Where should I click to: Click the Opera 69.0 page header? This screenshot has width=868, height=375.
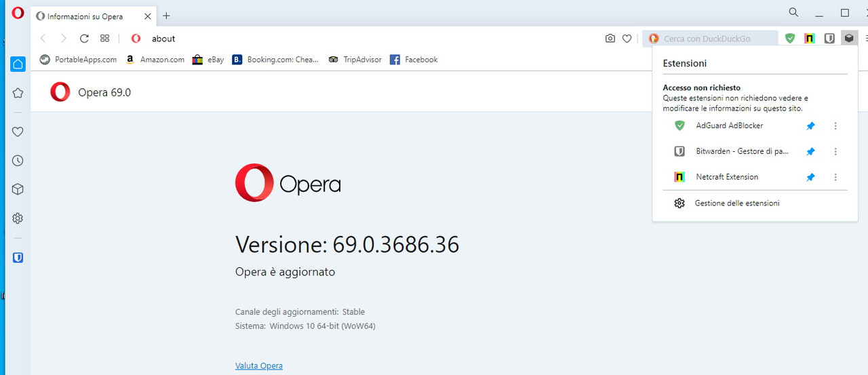[x=104, y=92]
